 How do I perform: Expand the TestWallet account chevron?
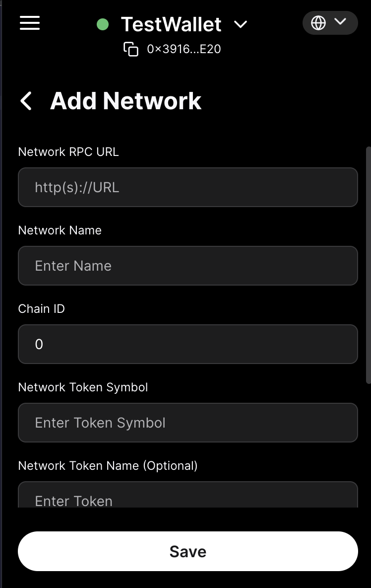(241, 24)
